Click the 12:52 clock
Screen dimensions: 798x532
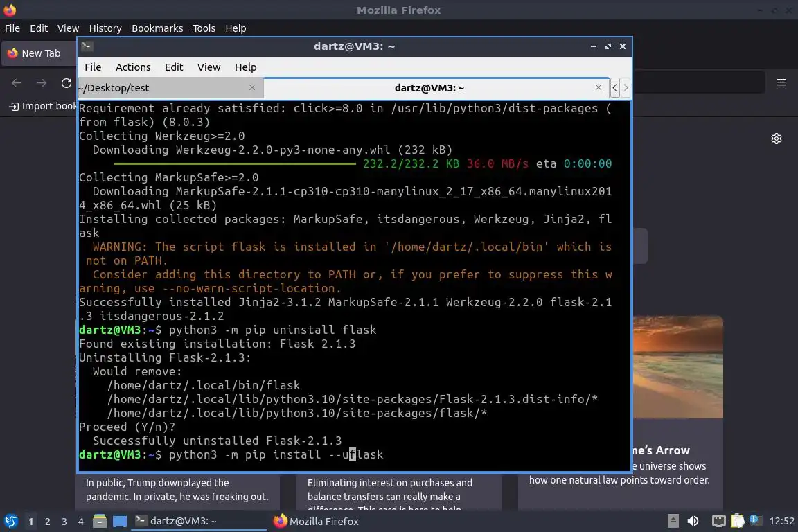coord(781,521)
